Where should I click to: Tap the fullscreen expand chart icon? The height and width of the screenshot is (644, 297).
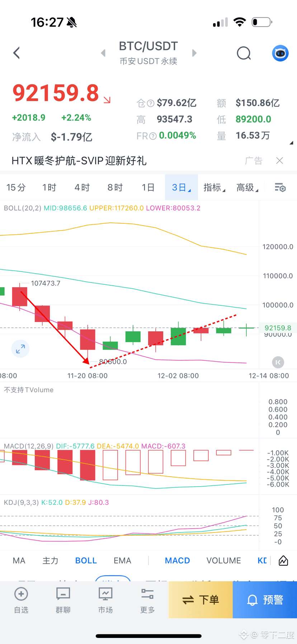pyautogui.click(x=20, y=349)
